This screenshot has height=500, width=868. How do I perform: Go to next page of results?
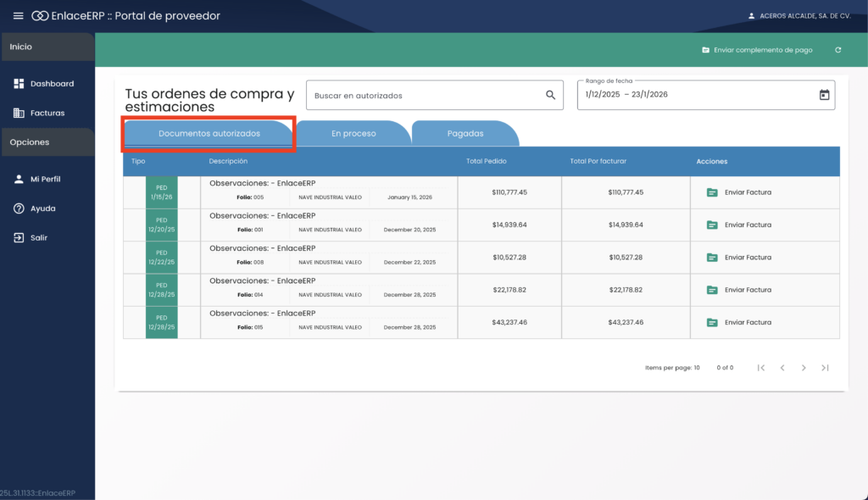pos(804,368)
